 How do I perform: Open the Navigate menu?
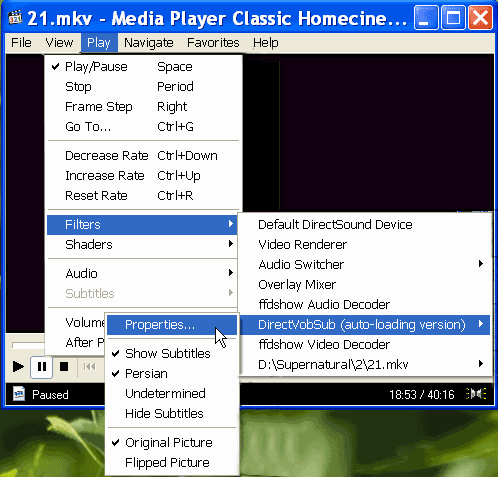click(149, 43)
